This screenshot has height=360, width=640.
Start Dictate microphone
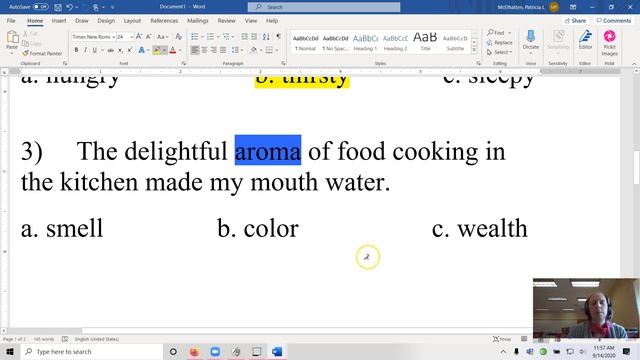(531, 40)
